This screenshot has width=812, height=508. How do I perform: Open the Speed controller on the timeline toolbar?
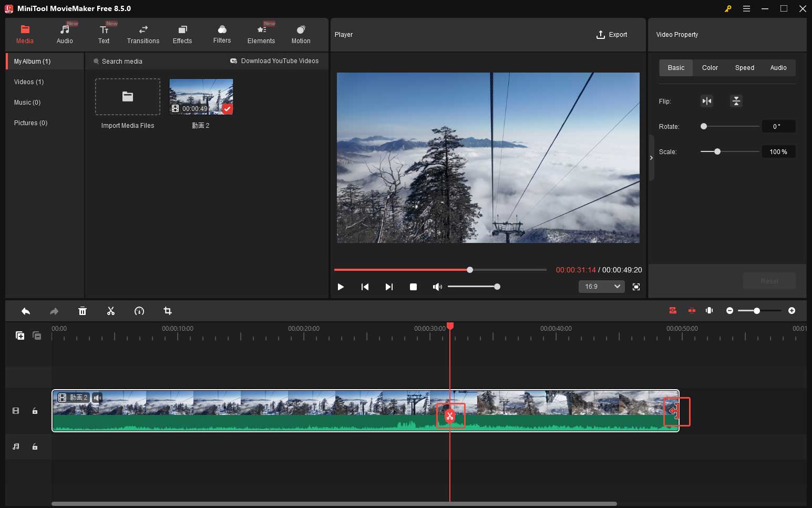(x=139, y=311)
